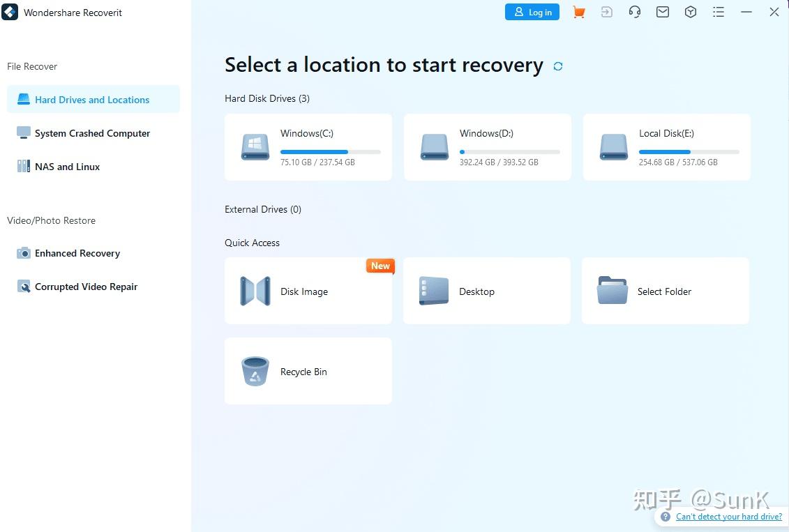Click the Hard Disk Drives (3) heading

[x=267, y=98]
